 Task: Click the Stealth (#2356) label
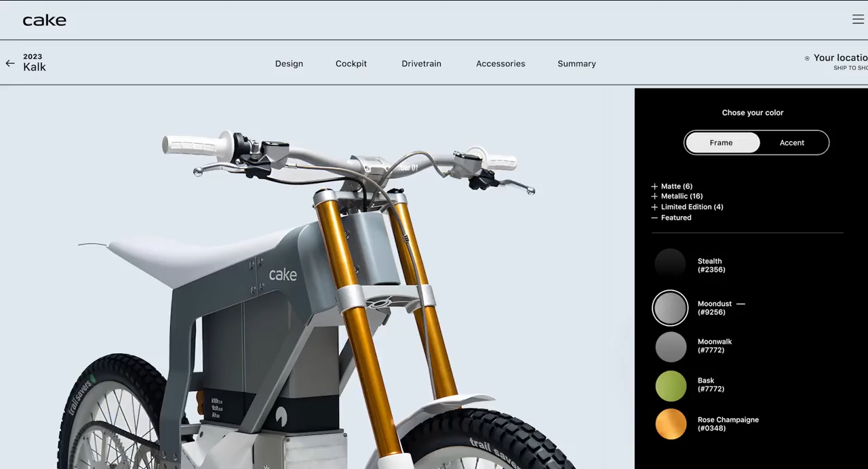tap(711, 266)
